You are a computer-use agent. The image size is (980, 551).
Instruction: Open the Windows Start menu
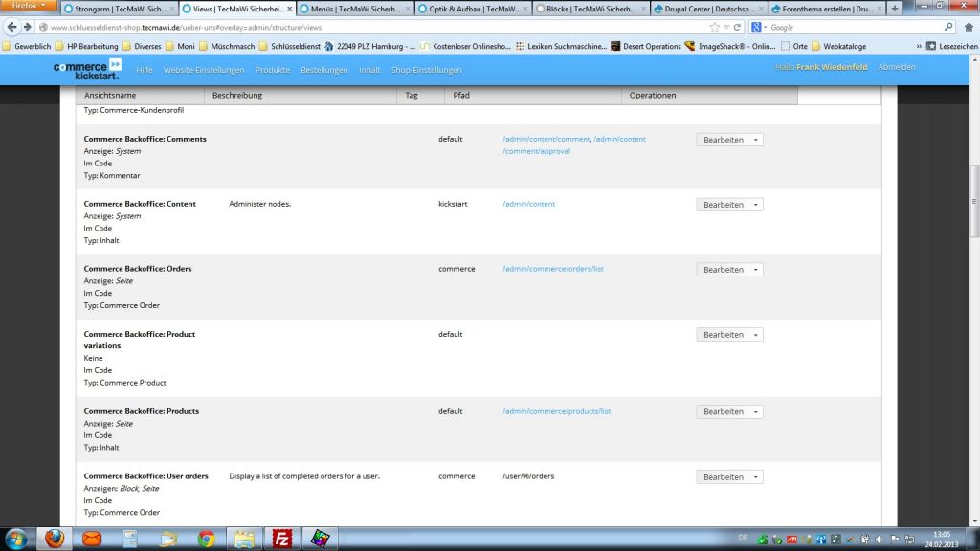point(16,538)
